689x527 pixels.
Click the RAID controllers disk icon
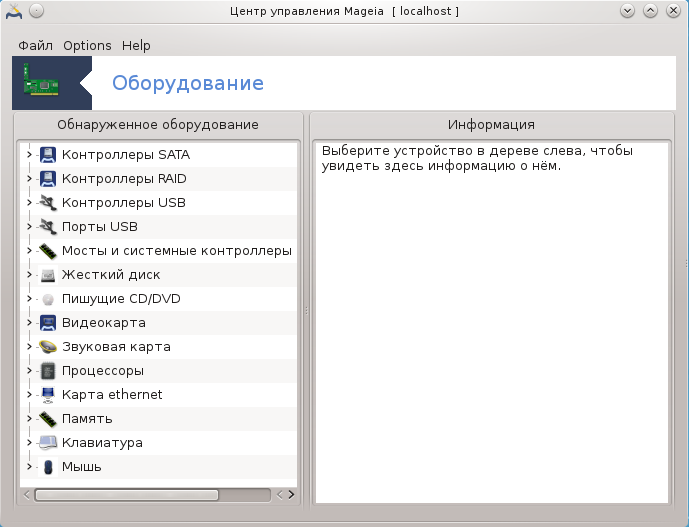tap(48, 179)
